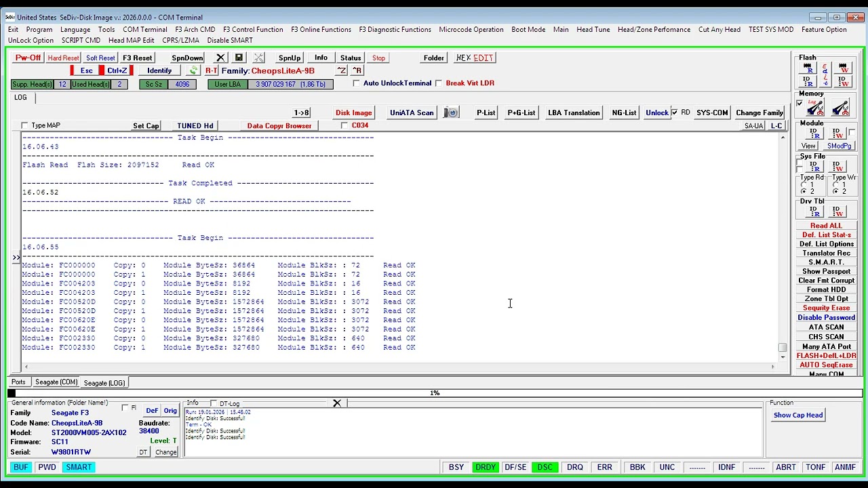
Task: Tick the C034 checkbox
Action: (344, 125)
